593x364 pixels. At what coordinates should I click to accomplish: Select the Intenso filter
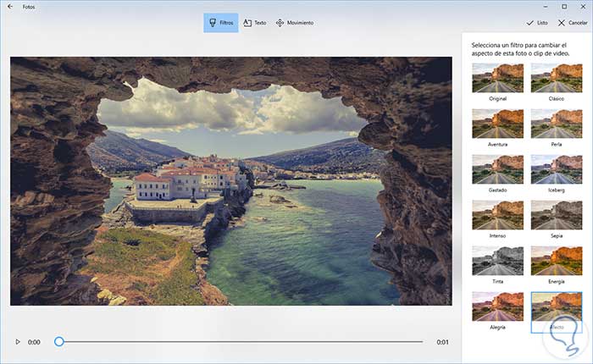(498, 215)
